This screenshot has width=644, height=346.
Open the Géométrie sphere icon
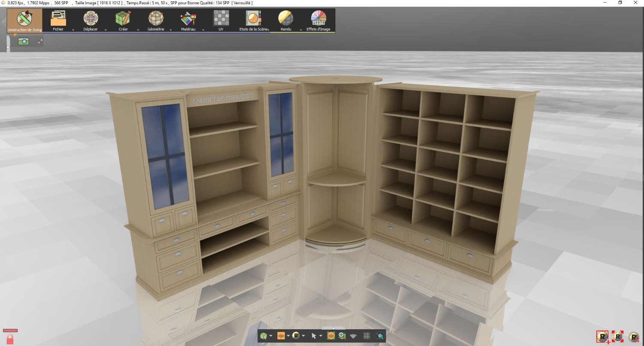click(x=156, y=18)
